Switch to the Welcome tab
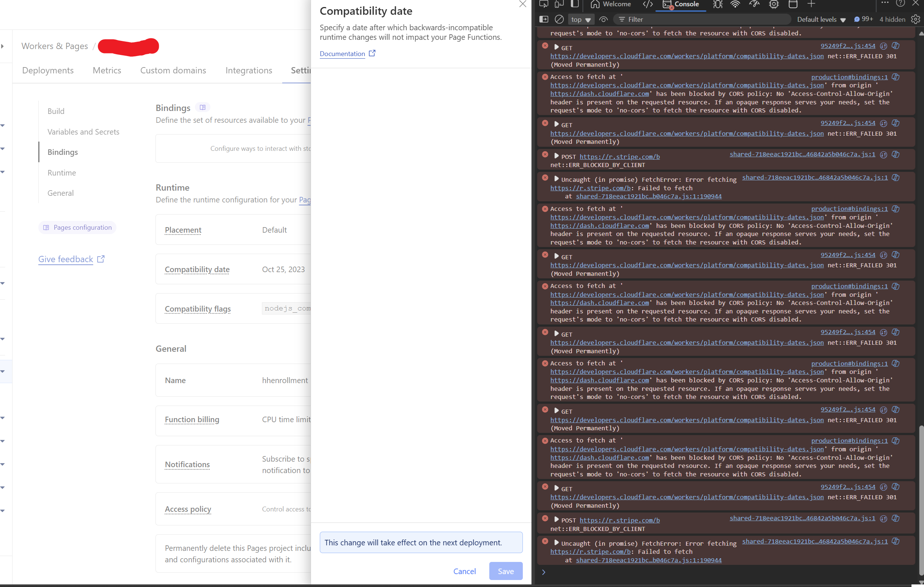This screenshot has width=924, height=587. (x=610, y=4)
